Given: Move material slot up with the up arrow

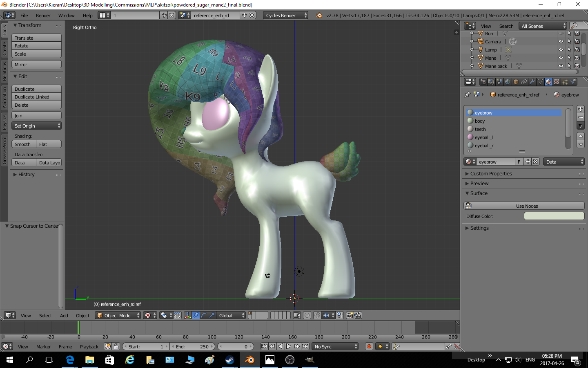Looking at the screenshot, I should click(x=581, y=136).
